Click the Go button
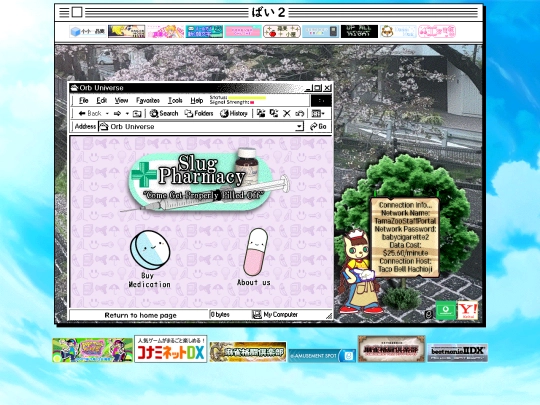The height and width of the screenshot is (405, 540). tap(319, 126)
